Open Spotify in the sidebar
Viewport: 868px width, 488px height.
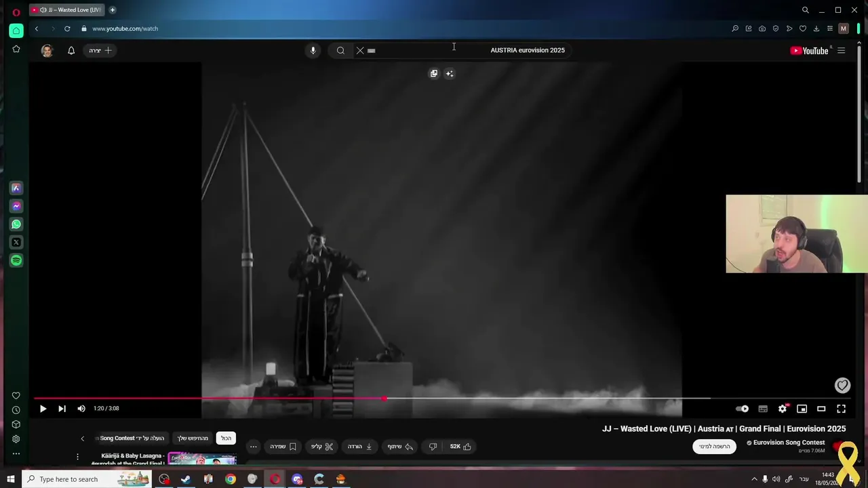point(16,260)
